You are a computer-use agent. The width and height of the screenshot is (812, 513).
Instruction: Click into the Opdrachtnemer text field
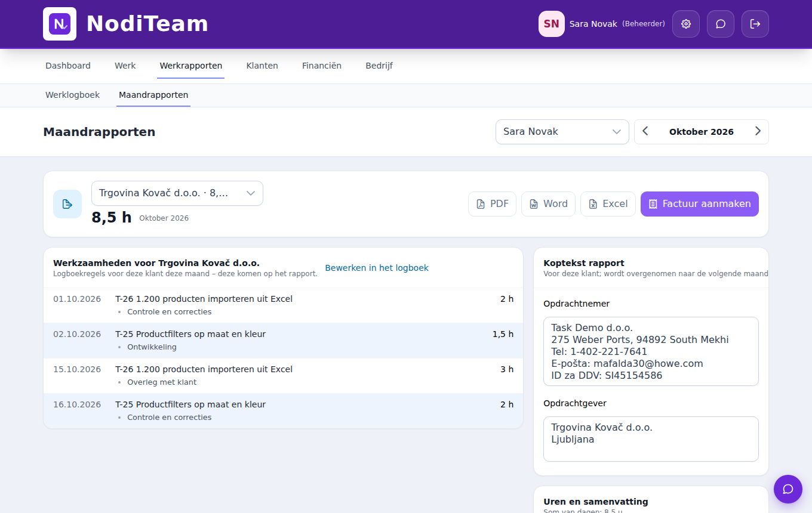tap(651, 351)
